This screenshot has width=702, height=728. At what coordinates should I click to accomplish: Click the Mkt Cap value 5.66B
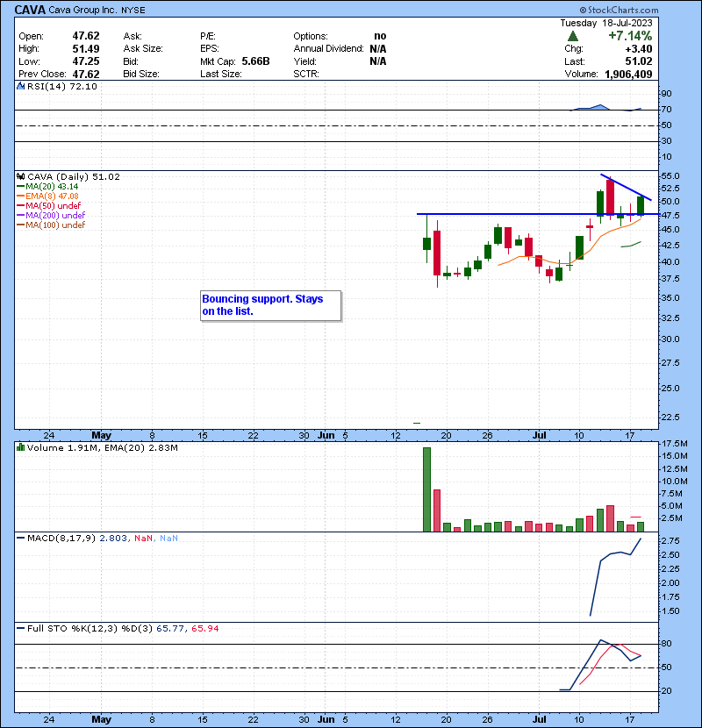pyautogui.click(x=255, y=61)
